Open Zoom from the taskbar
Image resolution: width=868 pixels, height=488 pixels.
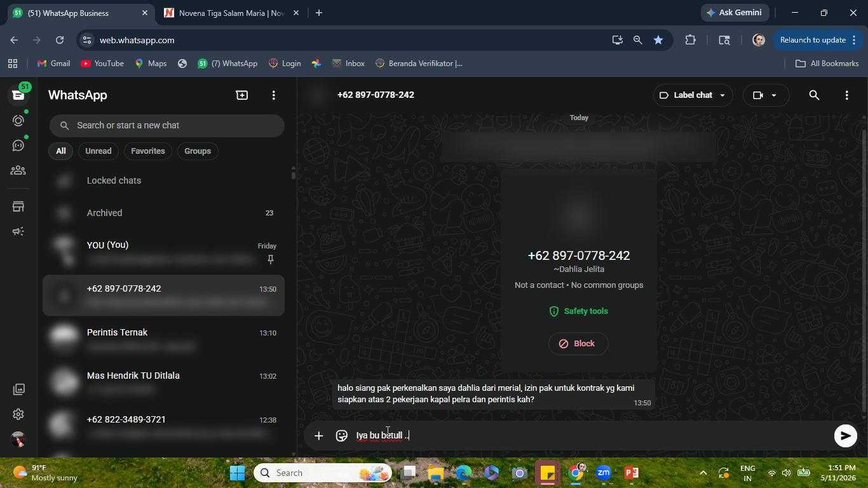pos(603,473)
